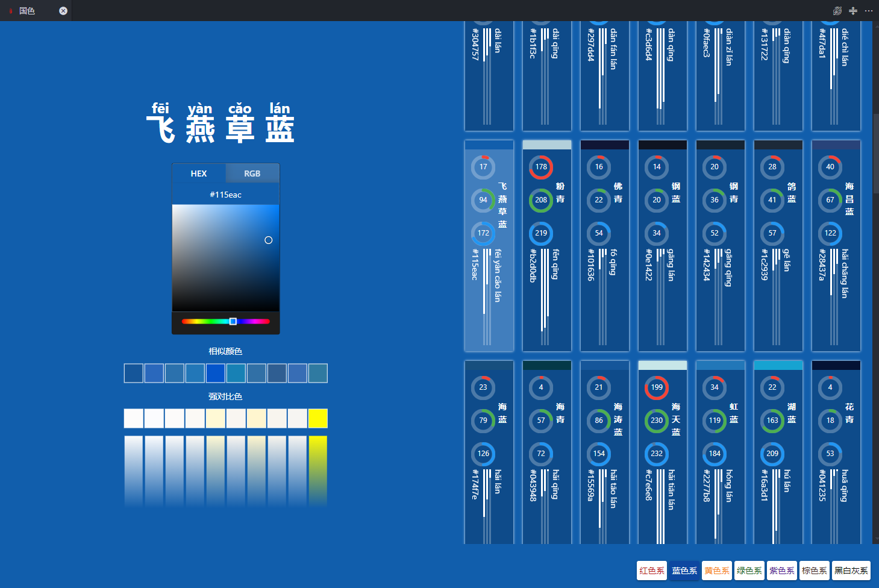Screen dimensions: 879x588
Task: Click the first swatch under 相似颜色
Action: (133, 373)
